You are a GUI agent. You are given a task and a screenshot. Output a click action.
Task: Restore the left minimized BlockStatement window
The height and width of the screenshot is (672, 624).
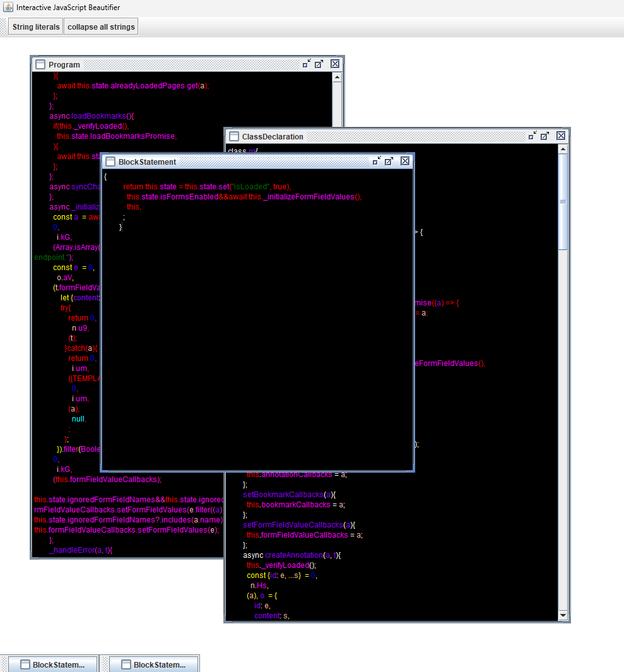pos(52,664)
